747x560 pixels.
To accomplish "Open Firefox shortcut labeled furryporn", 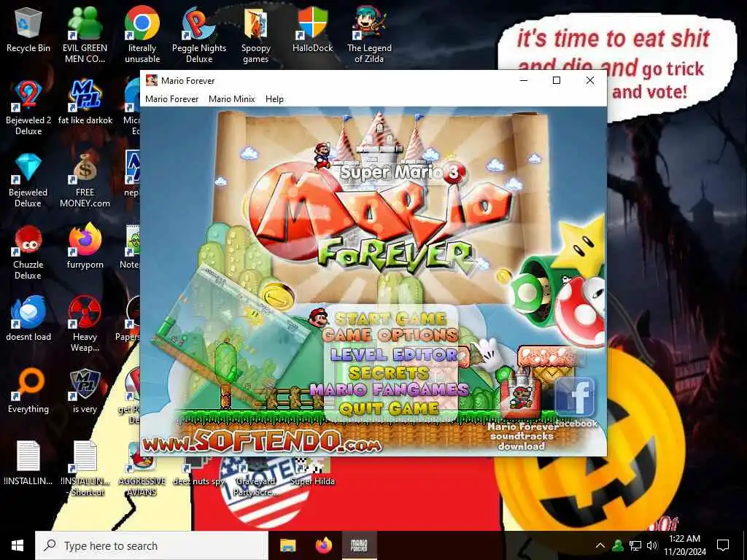I will coord(85,246).
